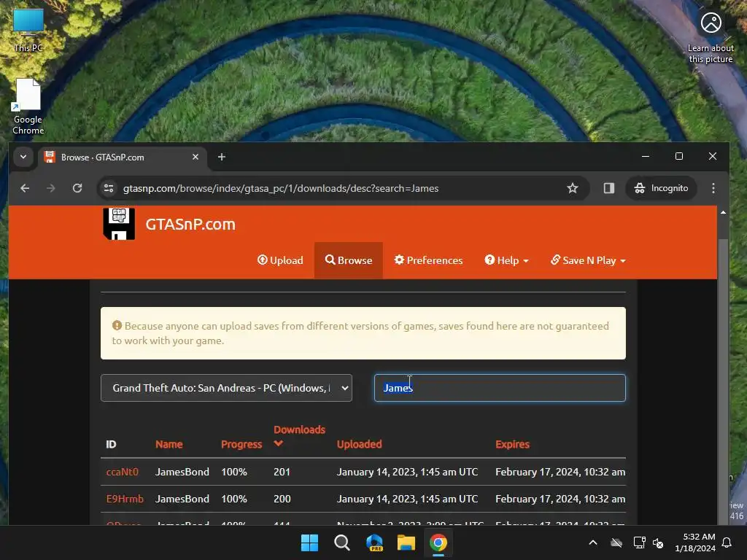Select the JamesBond name in ccaNt0 row

point(182,472)
